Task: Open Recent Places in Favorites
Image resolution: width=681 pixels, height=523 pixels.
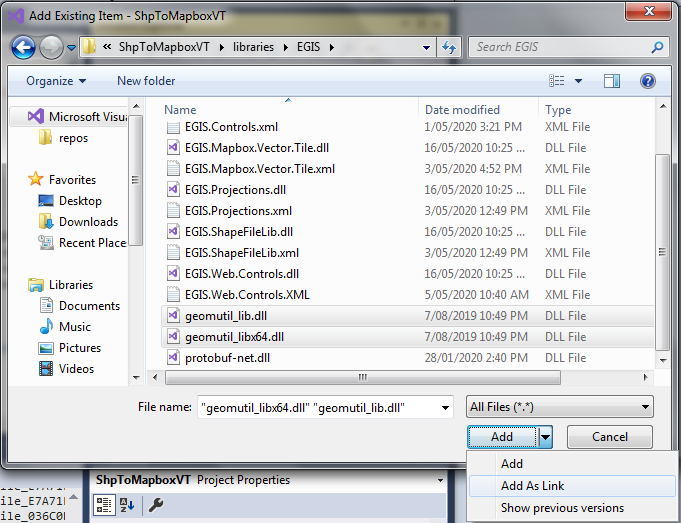Action: coord(83,242)
